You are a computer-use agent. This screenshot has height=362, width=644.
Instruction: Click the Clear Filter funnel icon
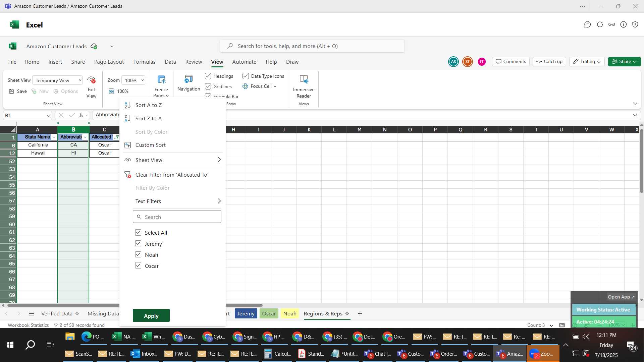click(x=128, y=175)
